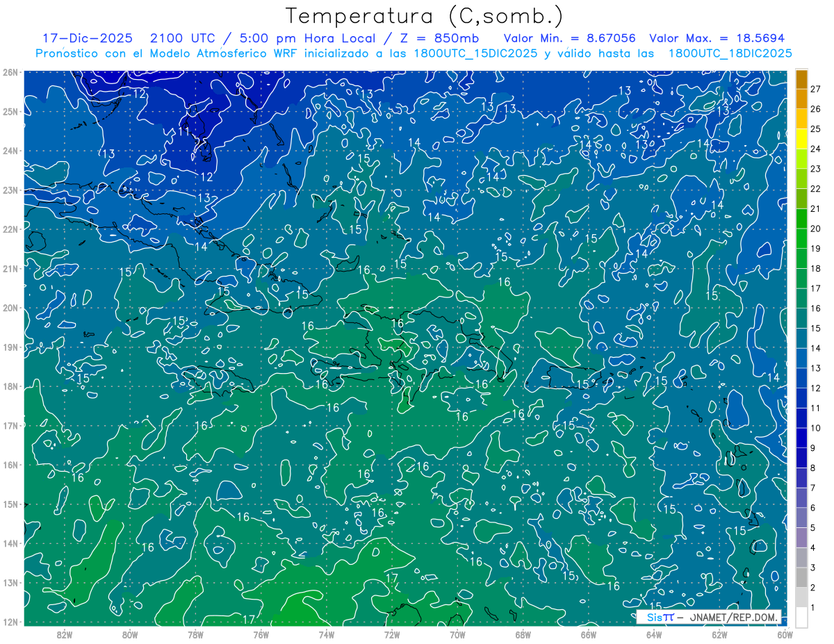
Task: Click the "17N" latitude axis label
Action: coord(10,425)
